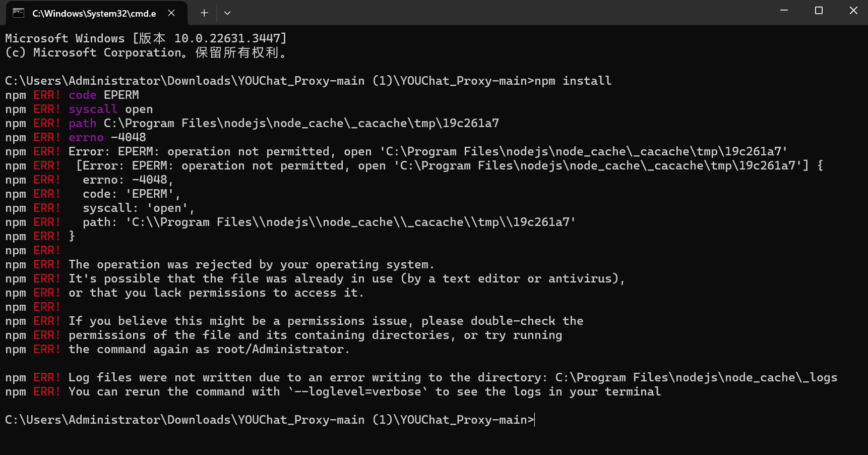
Task: Click the "Microsoft Corporation" copyright line
Action: [x=107, y=52]
